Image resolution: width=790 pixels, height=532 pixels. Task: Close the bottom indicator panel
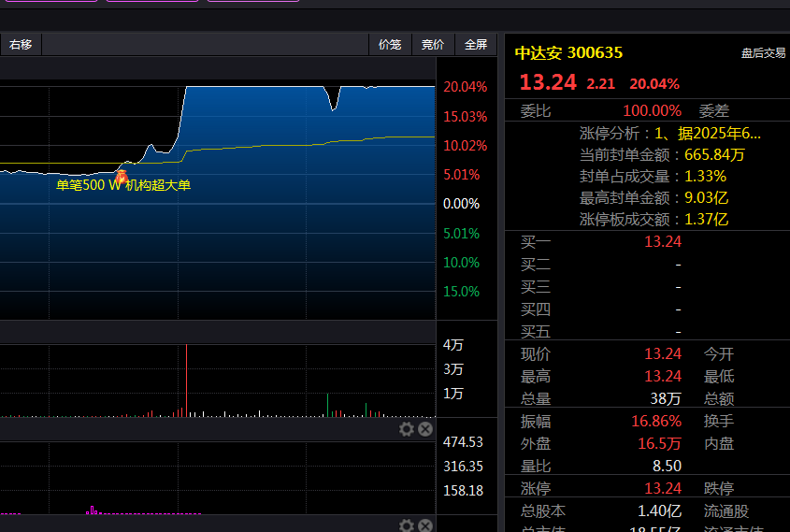425,525
